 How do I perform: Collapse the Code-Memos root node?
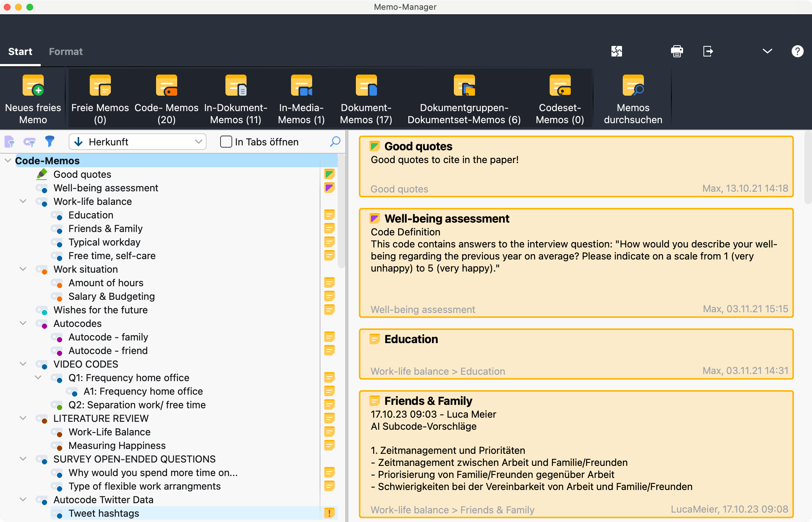8,160
